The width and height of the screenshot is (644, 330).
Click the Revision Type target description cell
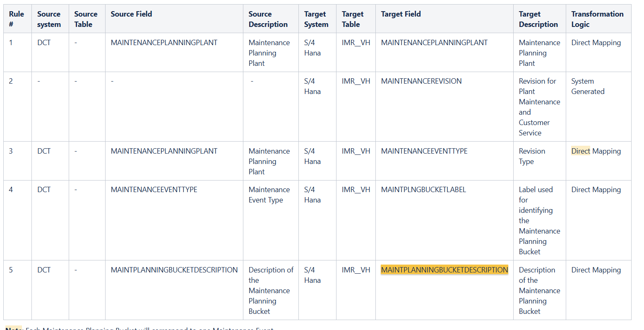(532, 156)
